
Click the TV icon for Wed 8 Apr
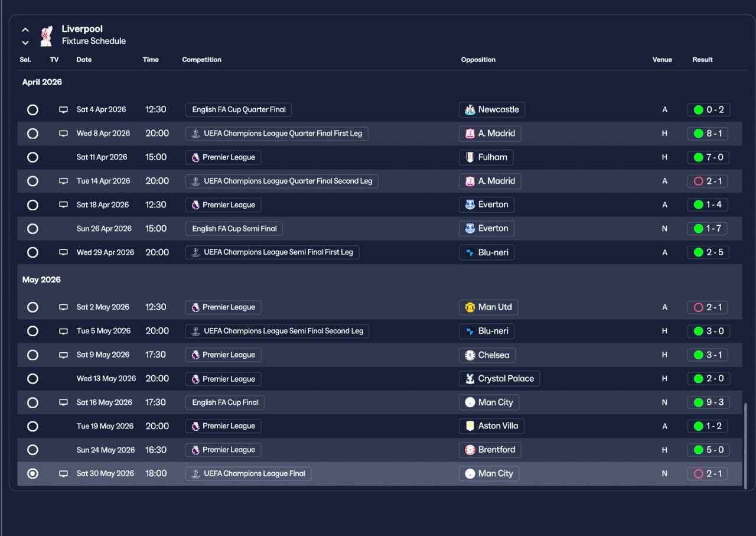click(x=63, y=134)
